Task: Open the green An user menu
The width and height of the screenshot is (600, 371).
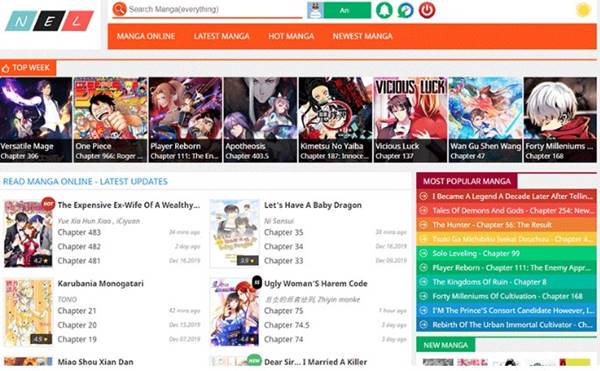Action: [x=347, y=10]
